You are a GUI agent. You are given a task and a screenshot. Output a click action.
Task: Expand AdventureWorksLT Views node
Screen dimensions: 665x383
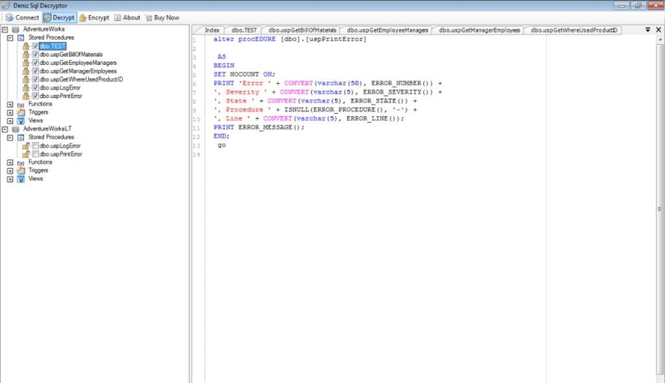(x=10, y=179)
